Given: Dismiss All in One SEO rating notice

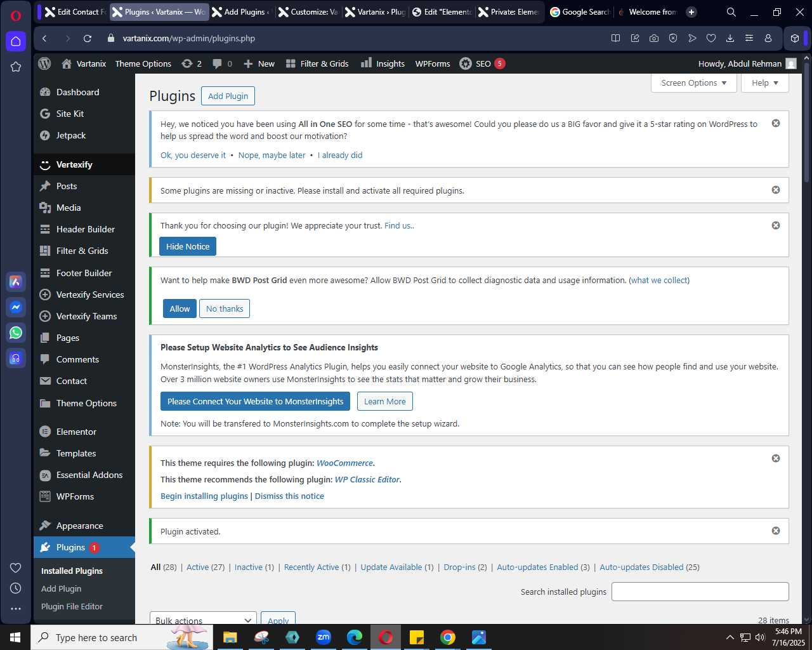Looking at the screenshot, I should (776, 123).
